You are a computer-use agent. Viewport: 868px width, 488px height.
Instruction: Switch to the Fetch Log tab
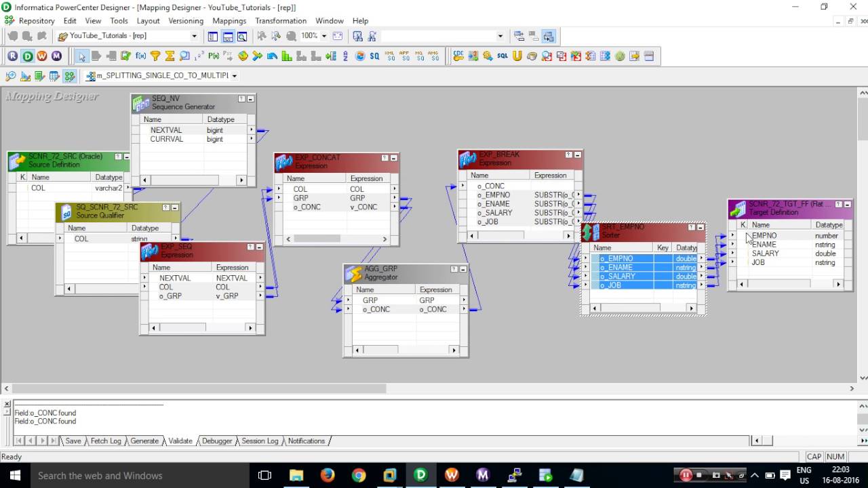coord(105,441)
